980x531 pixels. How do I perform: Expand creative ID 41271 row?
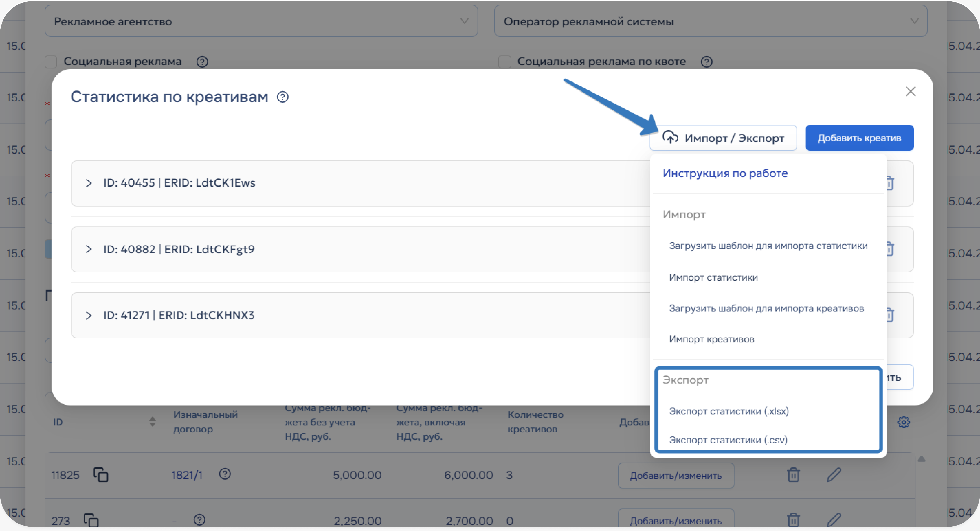(x=89, y=315)
